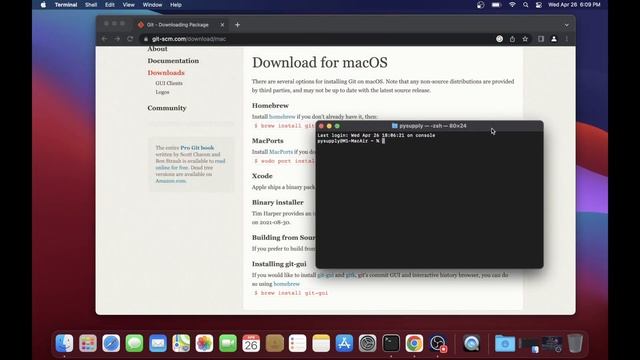Open Messages from the Dock
640x360 pixels.
134,343
